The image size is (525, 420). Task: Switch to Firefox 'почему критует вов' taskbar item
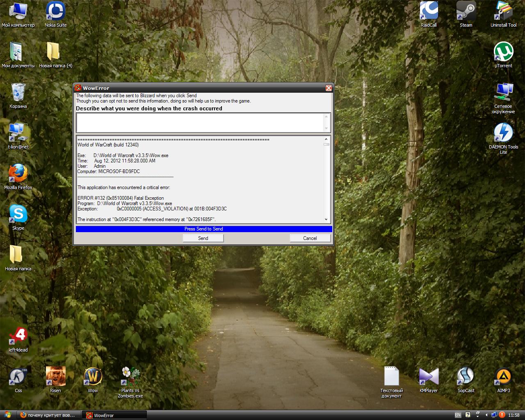[x=48, y=415]
